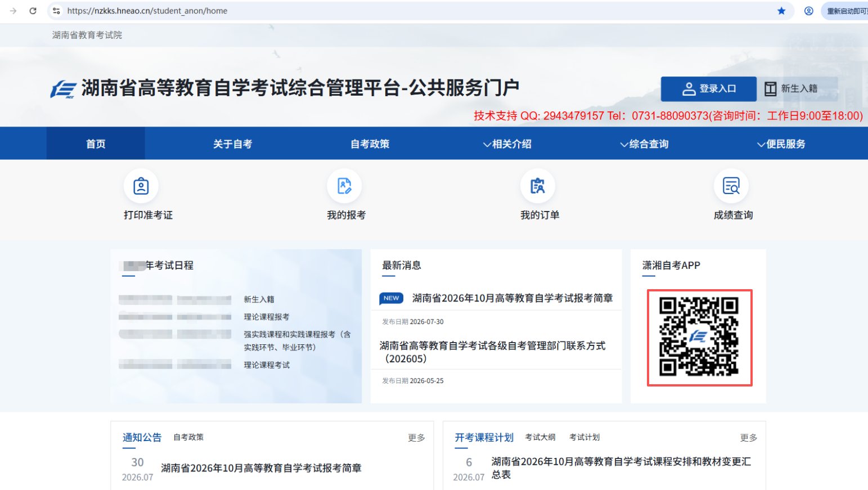Click the 最新消息 section heading

tap(402, 265)
